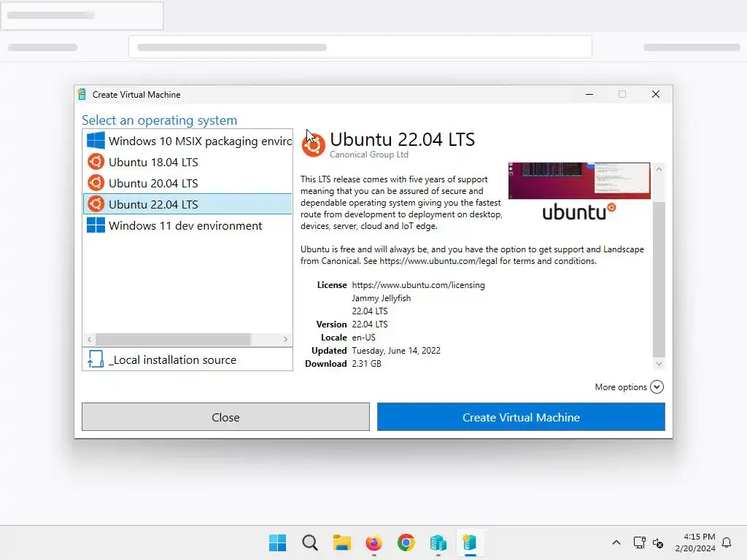Image resolution: width=747 pixels, height=560 pixels.
Task: Click the Canonical Group Ltd publisher text
Action: pos(368,155)
